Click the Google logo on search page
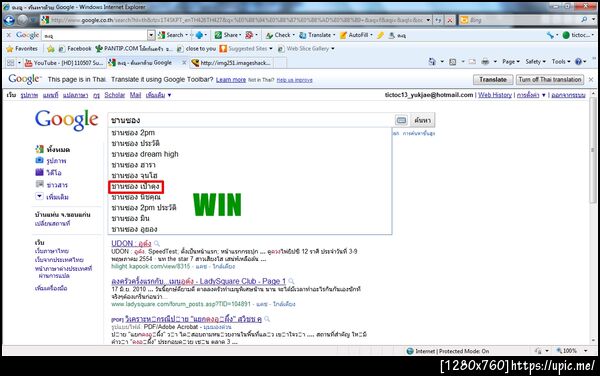This screenshot has width=600, height=376. point(67,120)
